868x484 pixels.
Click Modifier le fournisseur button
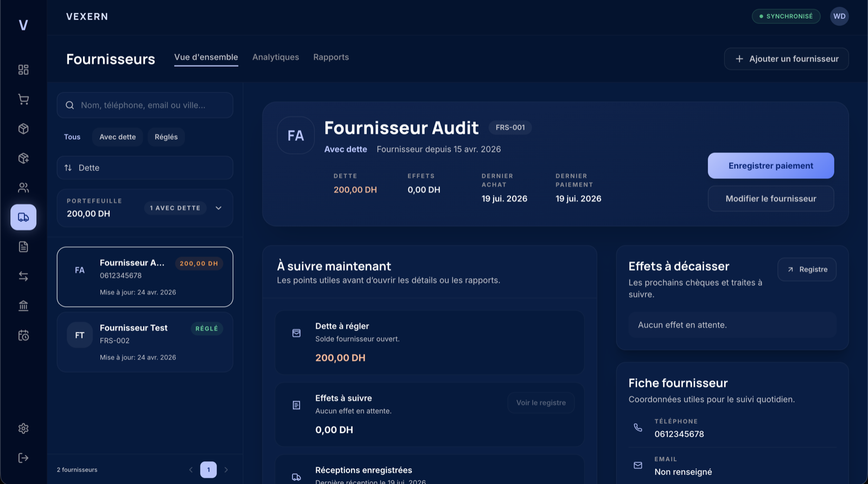[x=771, y=199]
